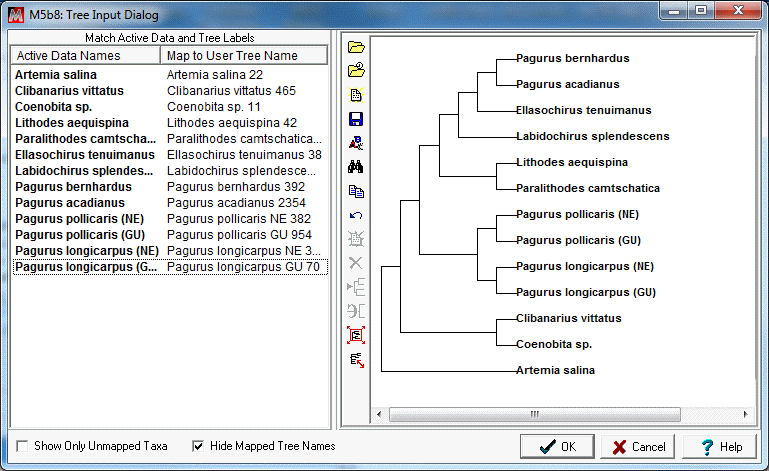Save the tree using the floppy disk icon
Viewport: 769px width, 471px height.
pos(356,119)
